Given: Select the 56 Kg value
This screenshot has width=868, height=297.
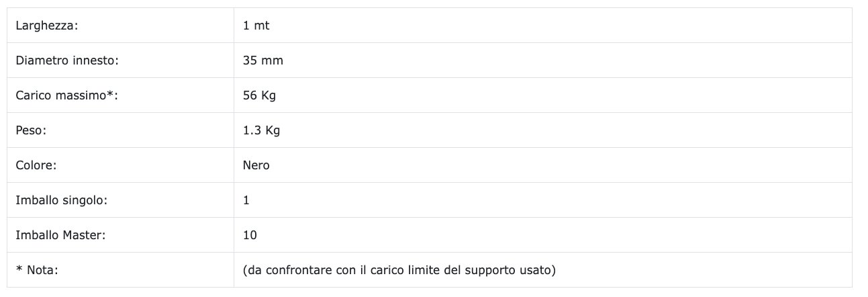Looking at the screenshot, I should 259,95.
